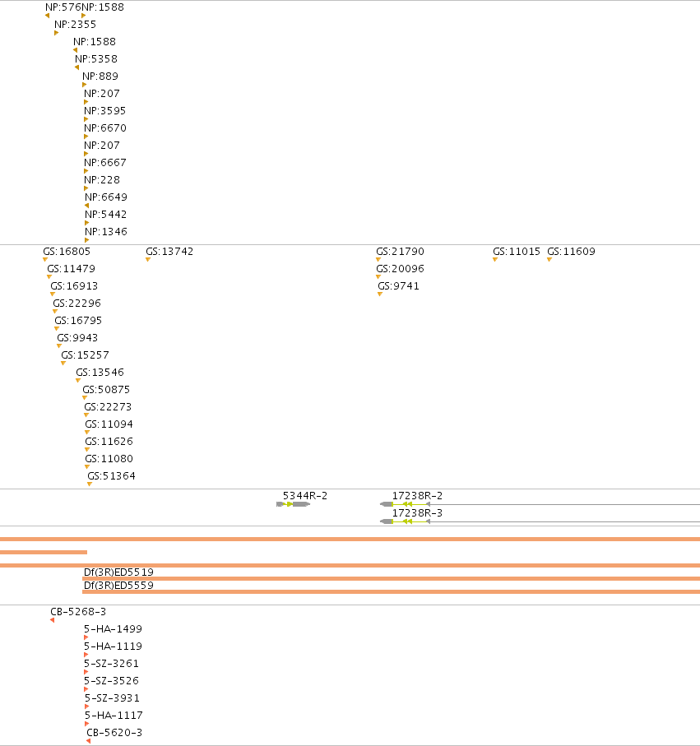The image size is (700, 746).
Task: Open the GS:16795 feature label
Action: pyautogui.click(x=78, y=321)
